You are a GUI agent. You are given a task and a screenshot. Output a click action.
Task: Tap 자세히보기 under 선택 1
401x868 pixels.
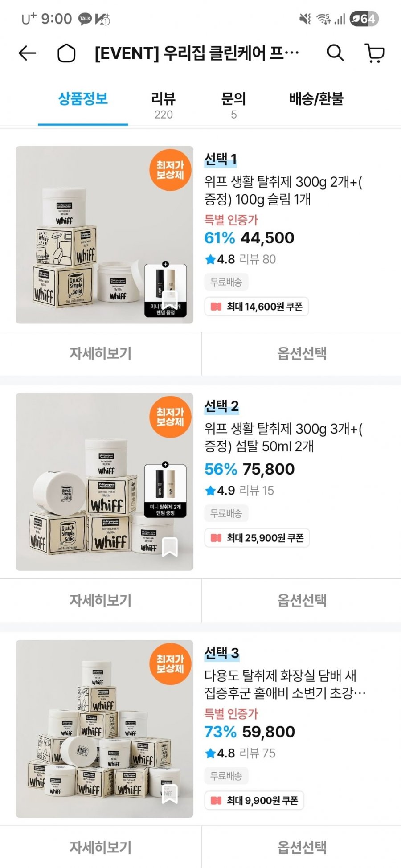[x=100, y=353]
